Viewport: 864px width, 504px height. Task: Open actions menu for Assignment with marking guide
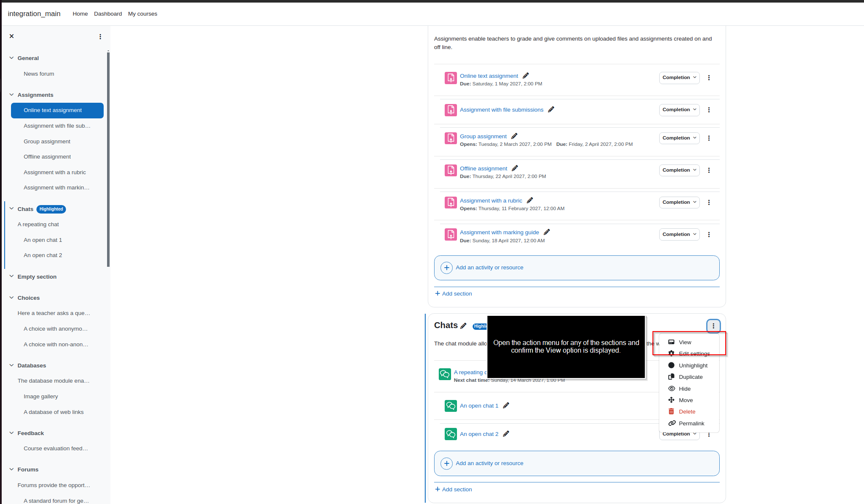[709, 235]
